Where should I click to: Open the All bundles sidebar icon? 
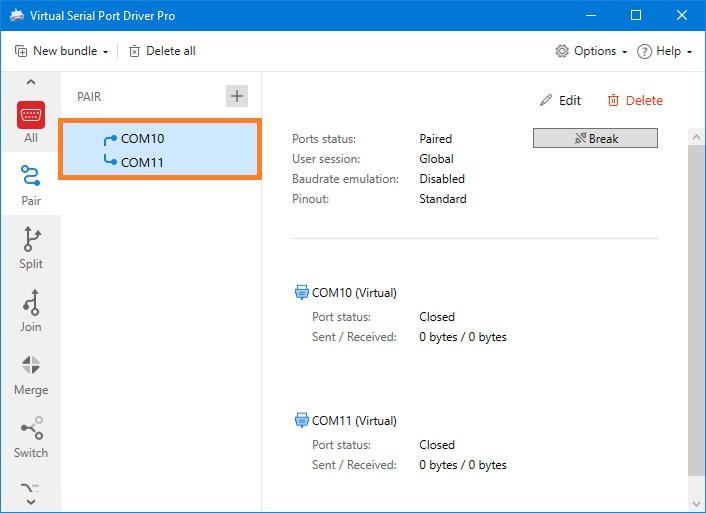click(x=31, y=122)
